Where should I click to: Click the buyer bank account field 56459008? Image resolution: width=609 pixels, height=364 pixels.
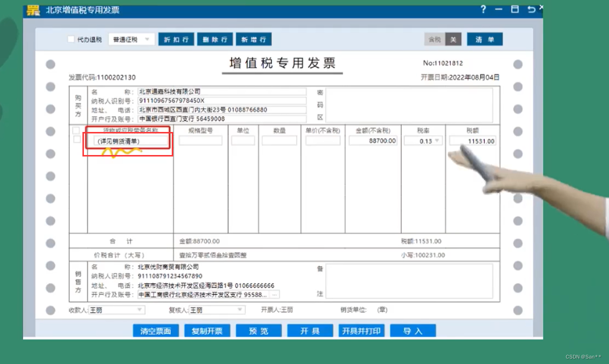[222, 119]
